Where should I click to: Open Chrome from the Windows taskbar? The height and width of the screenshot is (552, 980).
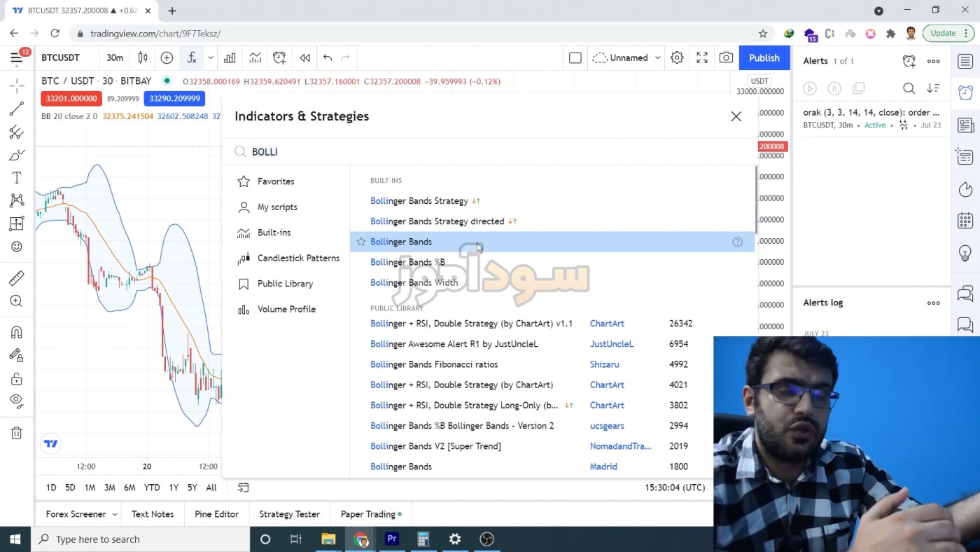coord(360,539)
